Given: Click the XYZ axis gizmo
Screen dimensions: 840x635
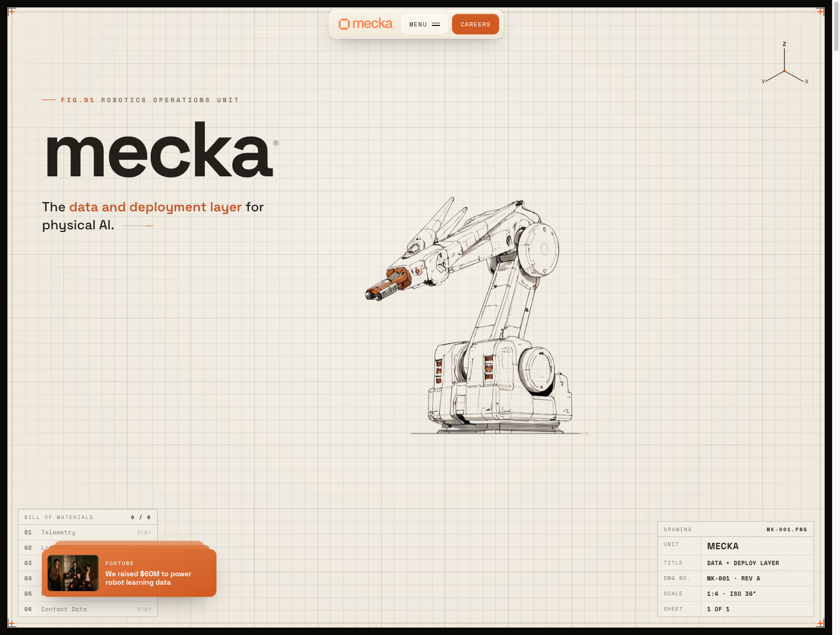Looking at the screenshot, I should [x=784, y=64].
